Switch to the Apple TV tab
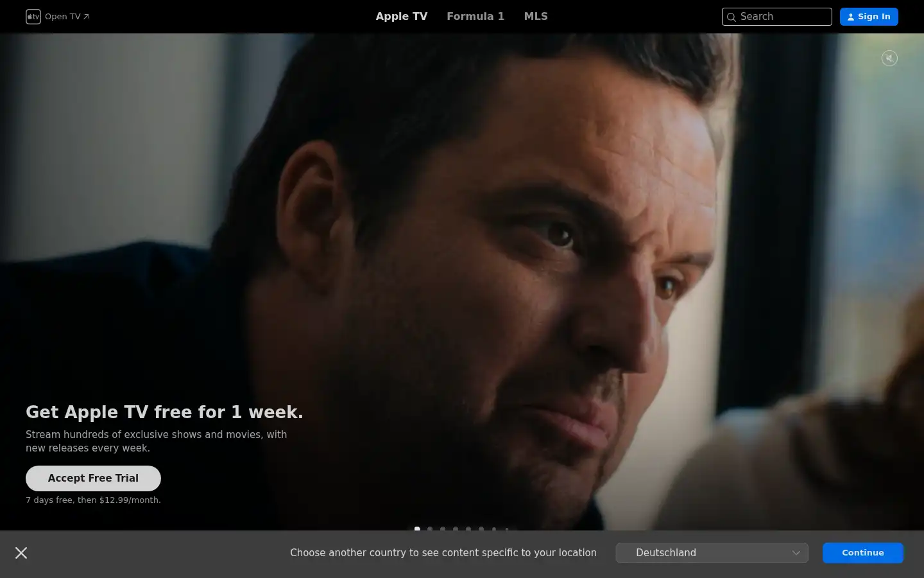This screenshot has width=924, height=578. click(402, 17)
